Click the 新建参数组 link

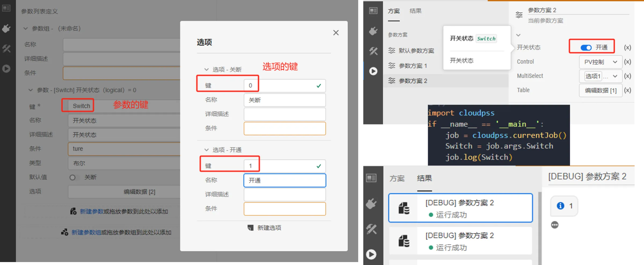click(x=86, y=232)
